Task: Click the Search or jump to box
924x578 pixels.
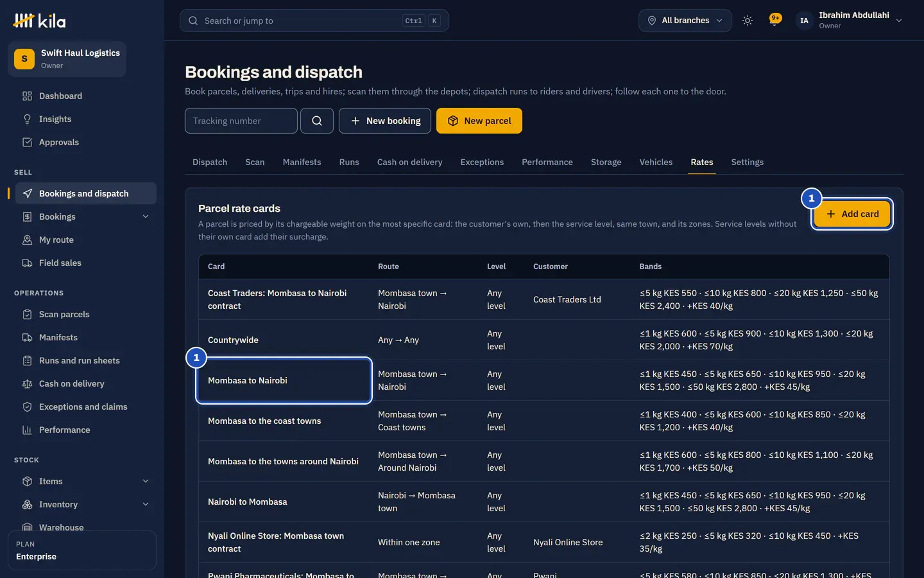Action: pos(314,21)
